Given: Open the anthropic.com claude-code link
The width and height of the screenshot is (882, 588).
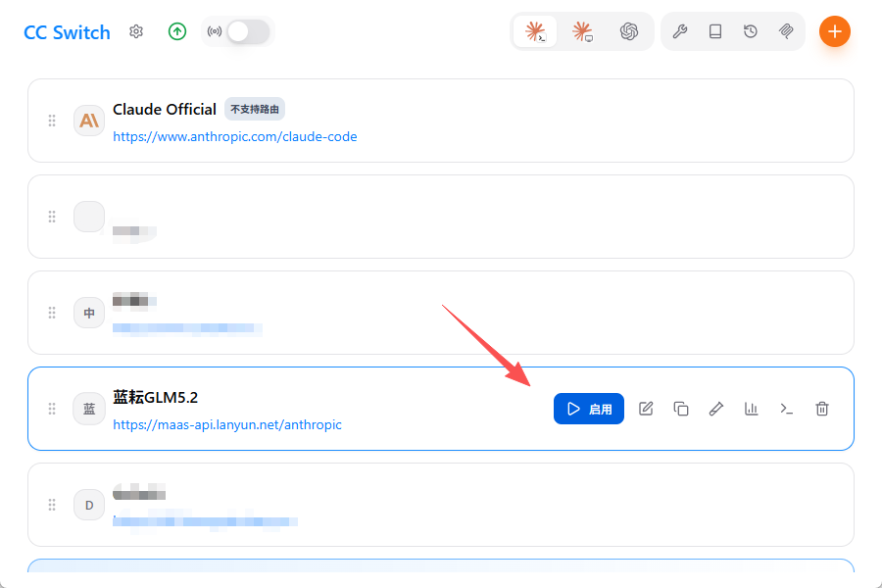Looking at the screenshot, I should pyautogui.click(x=234, y=137).
